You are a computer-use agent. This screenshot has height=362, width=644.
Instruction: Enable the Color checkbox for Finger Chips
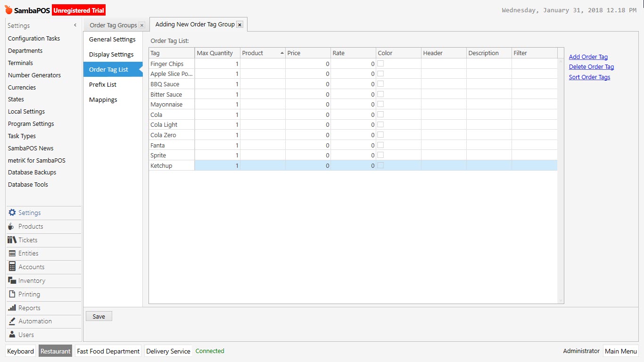pyautogui.click(x=380, y=63)
